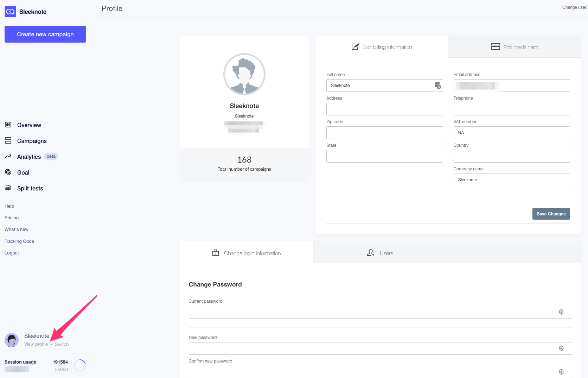Click the Campaigns sidebar icon
This screenshot has height=378, width=588.
(8, 140)
